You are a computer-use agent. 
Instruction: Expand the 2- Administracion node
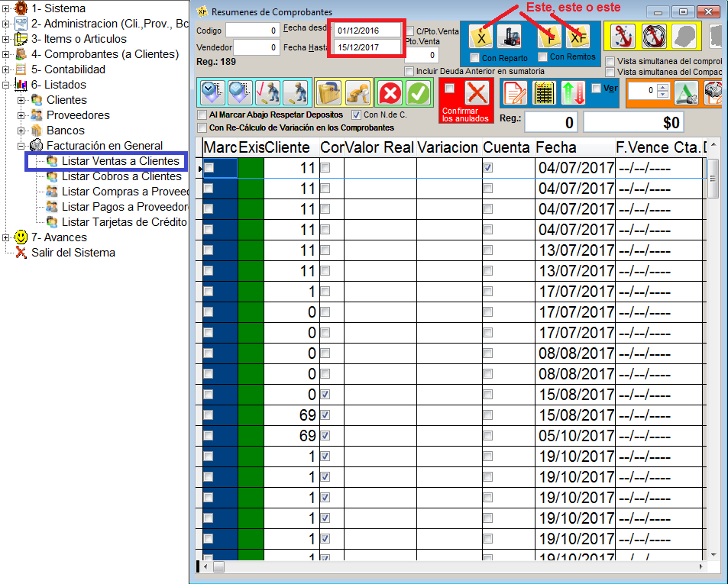click(x=5, y=24)
